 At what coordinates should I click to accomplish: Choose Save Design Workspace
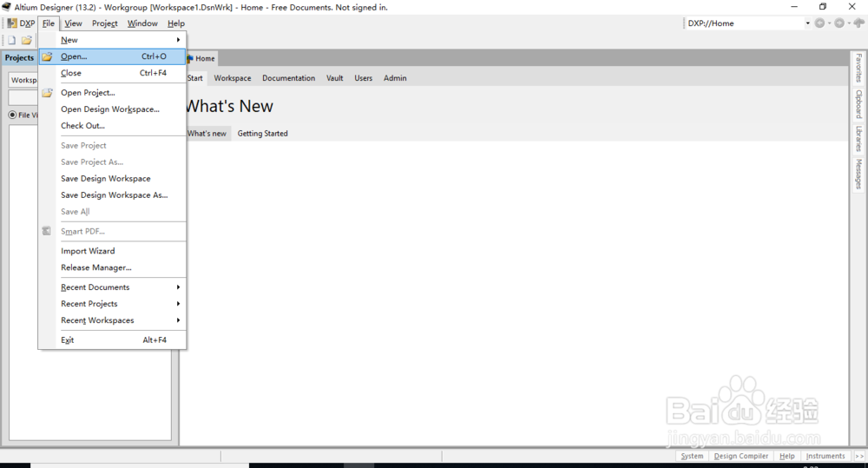[112, 178]
